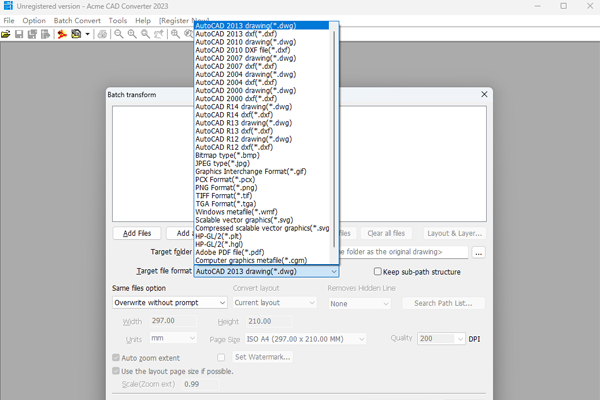The image size is (600, 400).
Task: Select Graphics Interchange Format(*.gif) option
Action: (262, 171)
